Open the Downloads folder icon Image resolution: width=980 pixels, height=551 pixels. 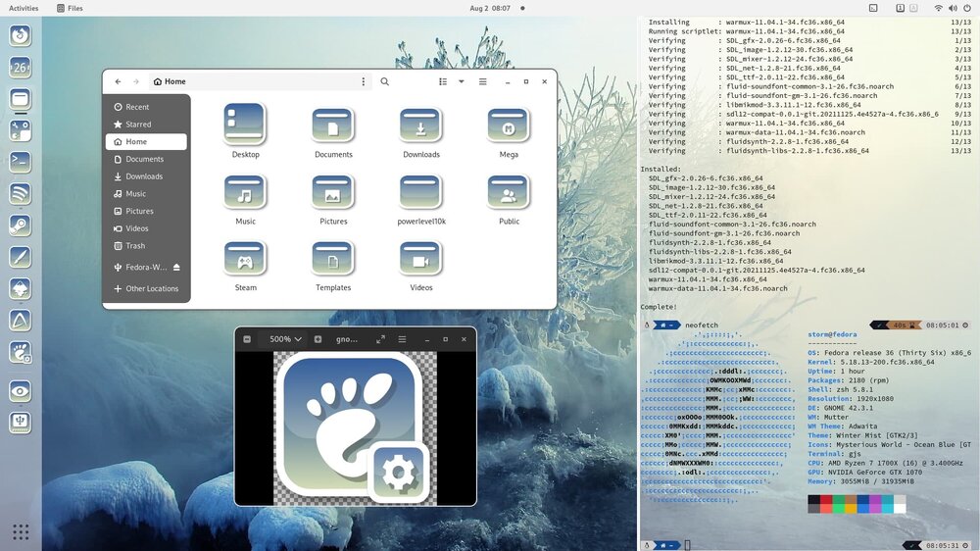coord(420,125)
